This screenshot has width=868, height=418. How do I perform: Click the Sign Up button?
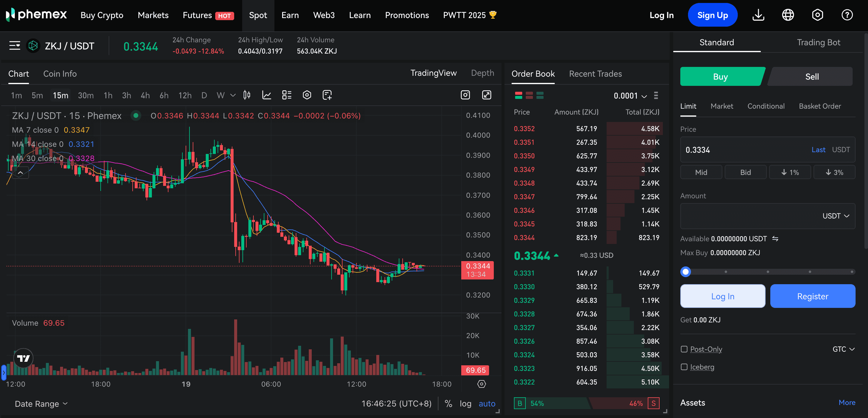pyautogui.click(x=713, y=15)
